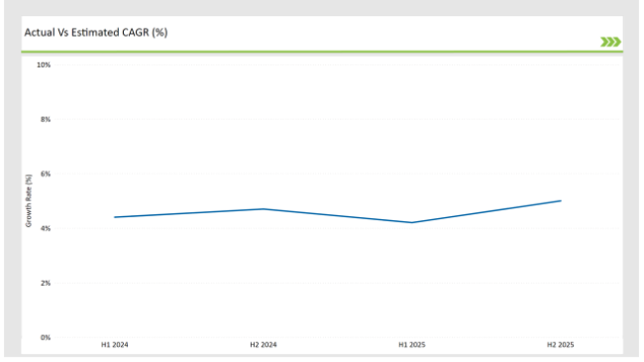Click the 2% y-axis tick label
644x362 pixels.
pyautogui.click(x=46, y=283)
